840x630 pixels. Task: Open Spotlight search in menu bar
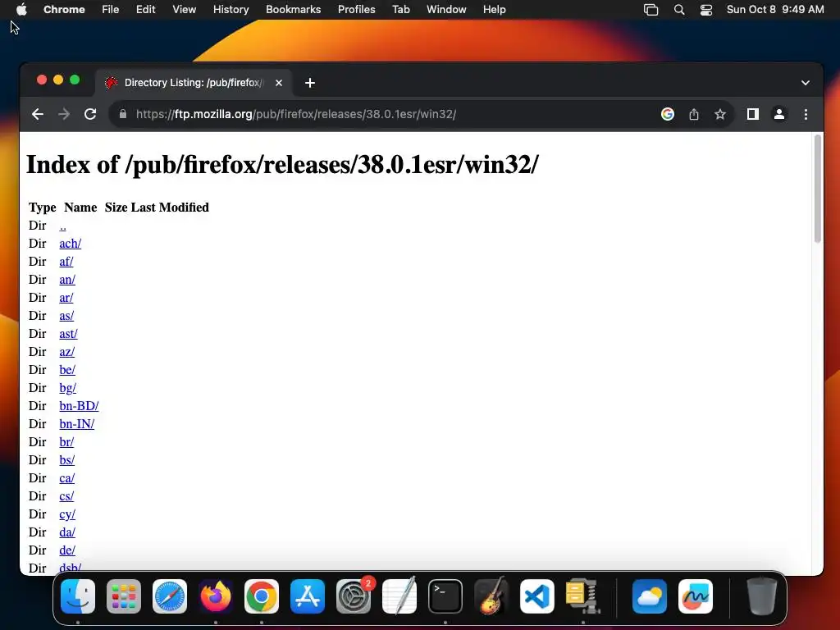click(x=678, y=10)
